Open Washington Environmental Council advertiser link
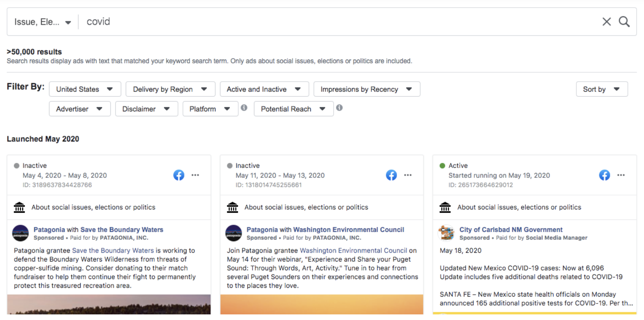 tap(349, 230)
